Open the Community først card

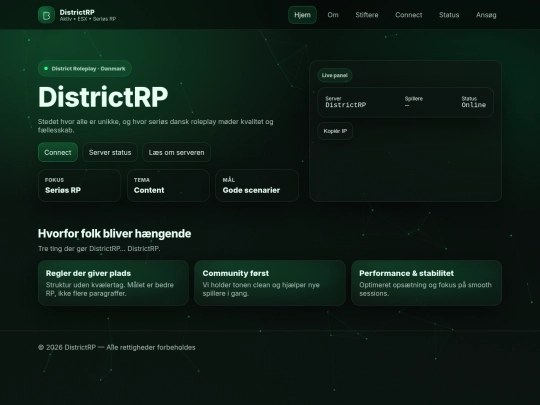pos(270,283)
